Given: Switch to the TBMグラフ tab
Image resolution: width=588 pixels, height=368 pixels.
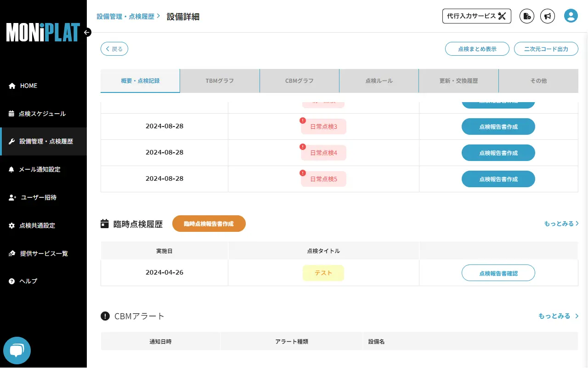Looking at the screenshot, I should [x=220, y=80].
